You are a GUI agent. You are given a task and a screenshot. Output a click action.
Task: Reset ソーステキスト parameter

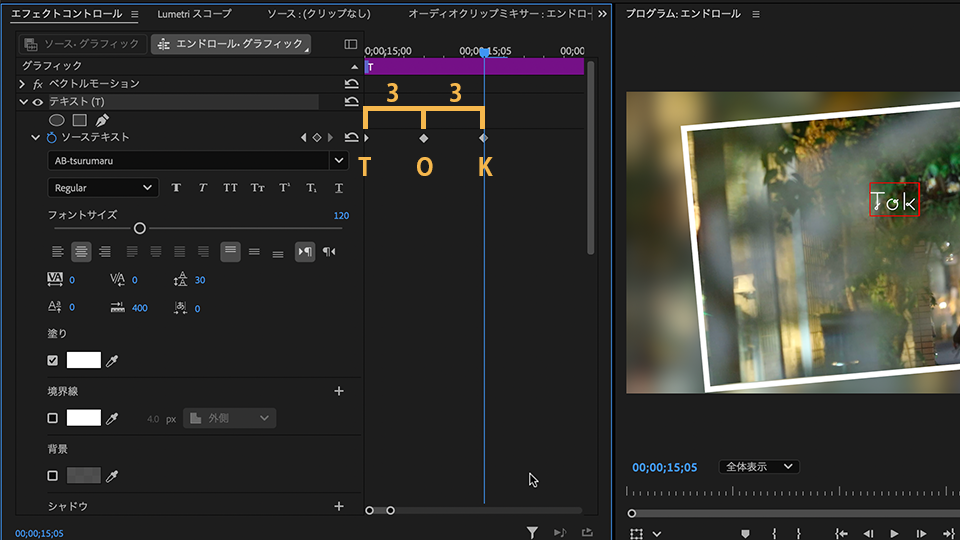pyautogui.click(x=351, y=138)
